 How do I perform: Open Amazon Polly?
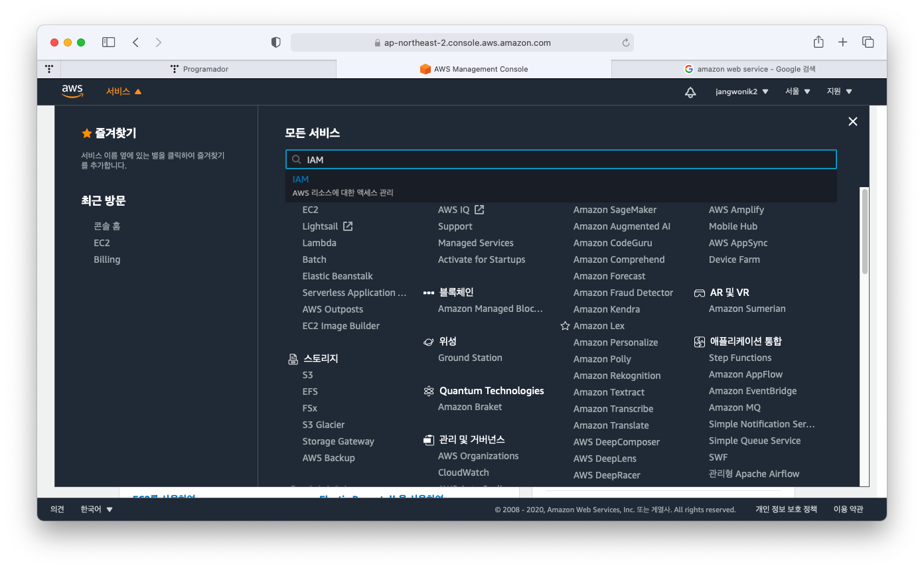[602, 359]
